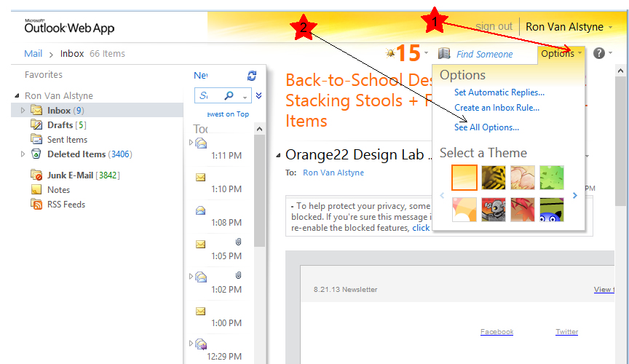This screenshot has width=629, height=364.
Task: Select the red autumn leaves theme
Action: pyautogui.click(x=522, y=210)
